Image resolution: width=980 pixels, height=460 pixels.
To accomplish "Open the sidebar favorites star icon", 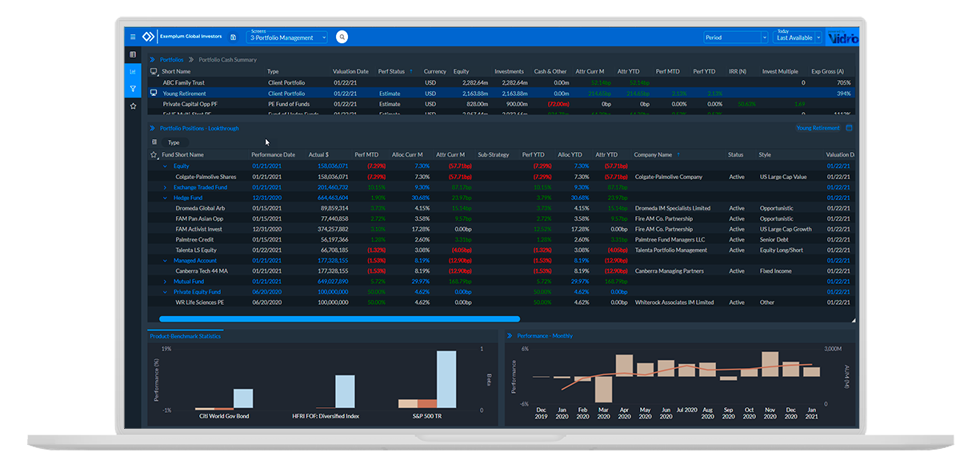I will tap(133, 106).
